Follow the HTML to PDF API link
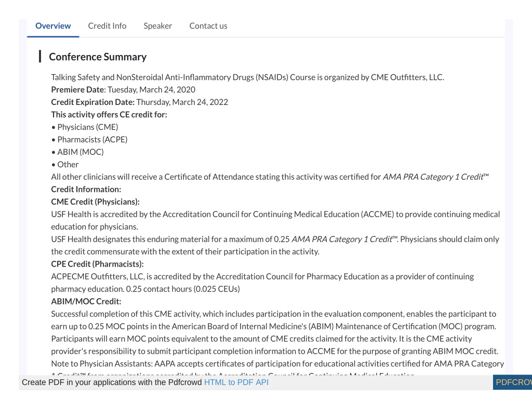Screen dimensions: 532x411 (x=236, y=382)
